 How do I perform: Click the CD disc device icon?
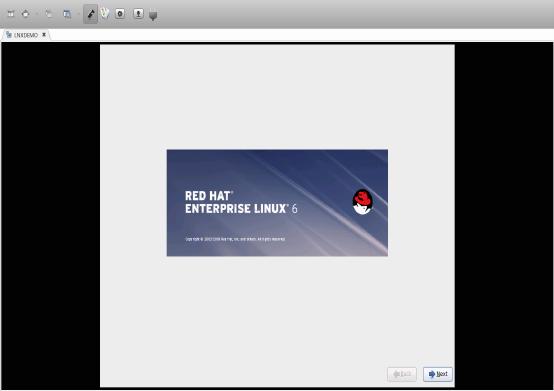coord(120,14)
